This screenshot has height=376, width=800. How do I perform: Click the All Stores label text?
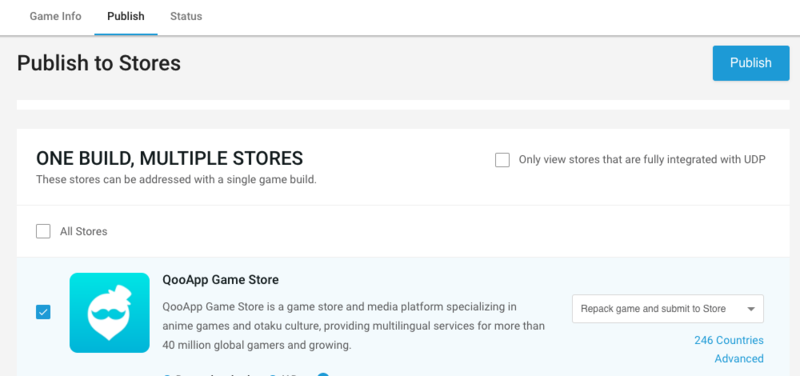coord(84,232)
